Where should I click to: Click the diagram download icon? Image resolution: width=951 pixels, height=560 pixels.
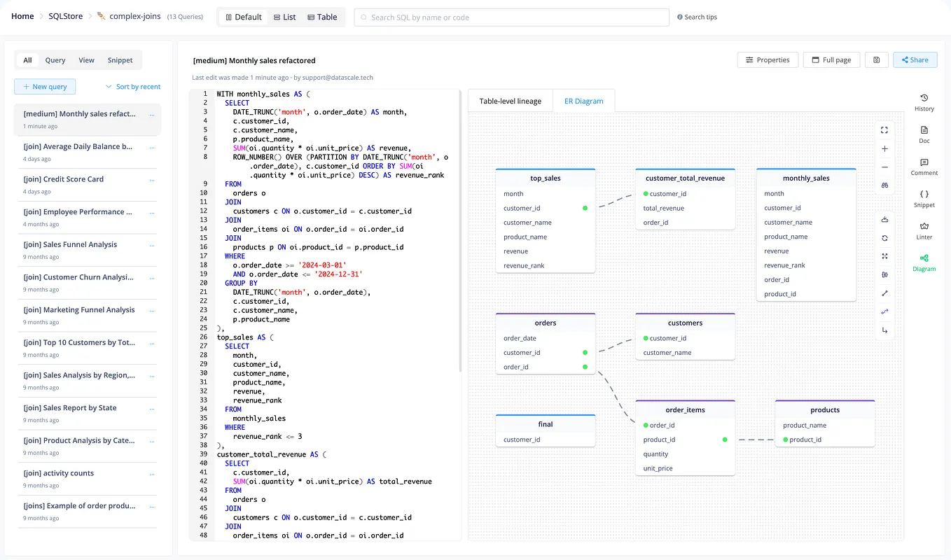point(884,220)
